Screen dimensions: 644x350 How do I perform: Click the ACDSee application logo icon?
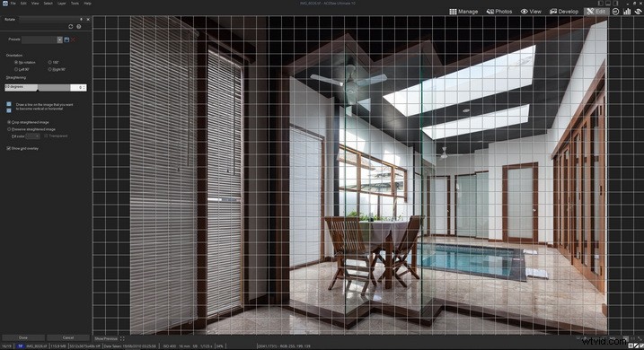tap(4, 4)
